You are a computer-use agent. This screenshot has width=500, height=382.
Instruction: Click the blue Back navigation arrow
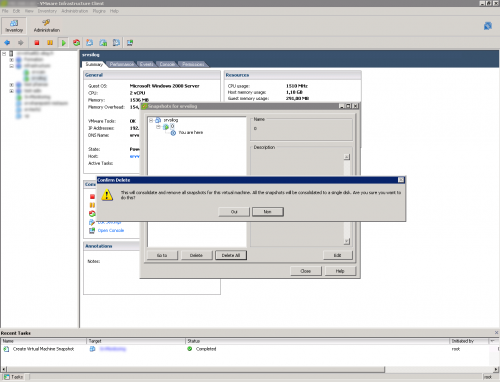coord(7,43)
